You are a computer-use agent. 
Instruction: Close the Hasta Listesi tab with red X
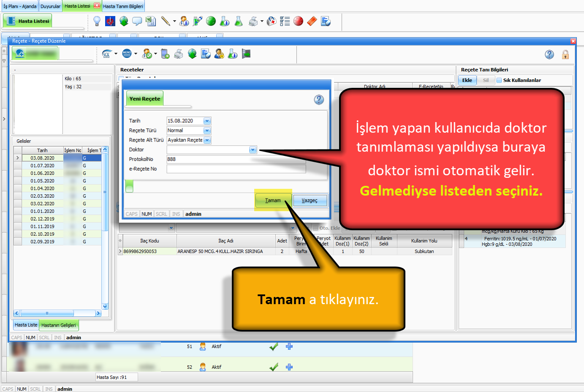[x=97, y=5]
